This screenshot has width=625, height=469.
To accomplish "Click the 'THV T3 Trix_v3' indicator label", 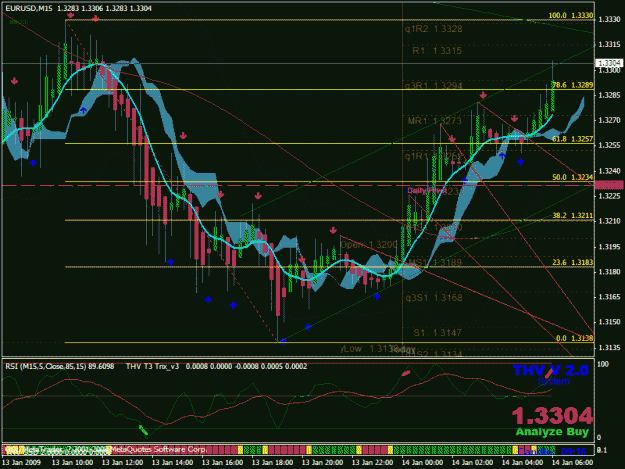I will click(153, 366).
